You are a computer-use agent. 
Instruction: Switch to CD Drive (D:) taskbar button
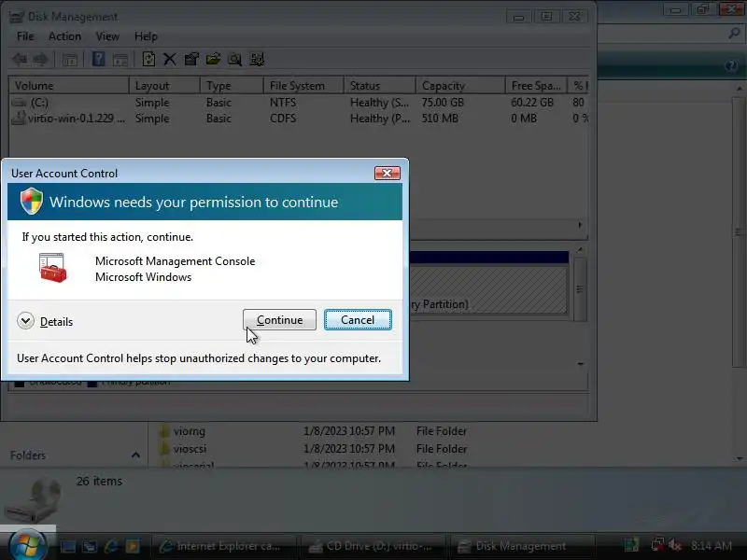[x=373, y=546]
